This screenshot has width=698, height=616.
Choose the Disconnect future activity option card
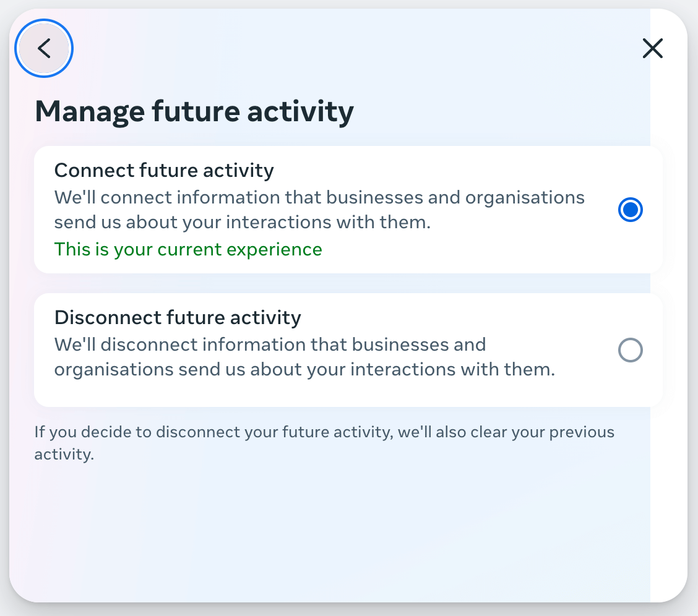pos(348,349)
